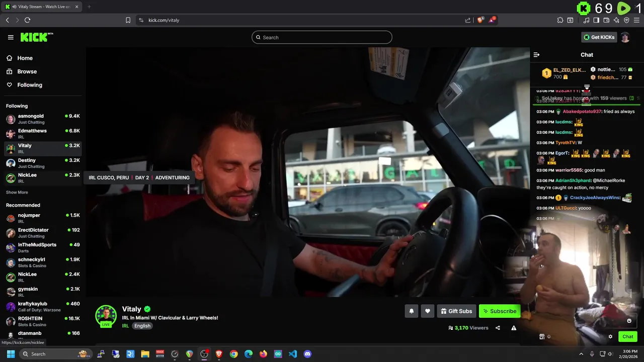Viewport: 644px width, 362px height.
Task: Show hidden system tray icons
Action: pos(581,354)
